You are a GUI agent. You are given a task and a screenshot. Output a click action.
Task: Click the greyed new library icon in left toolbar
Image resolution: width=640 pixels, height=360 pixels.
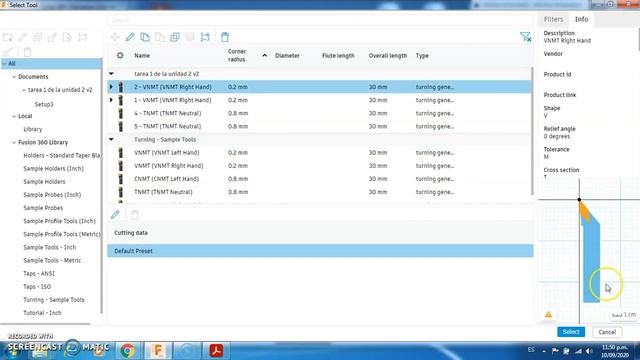coord(7,37)
